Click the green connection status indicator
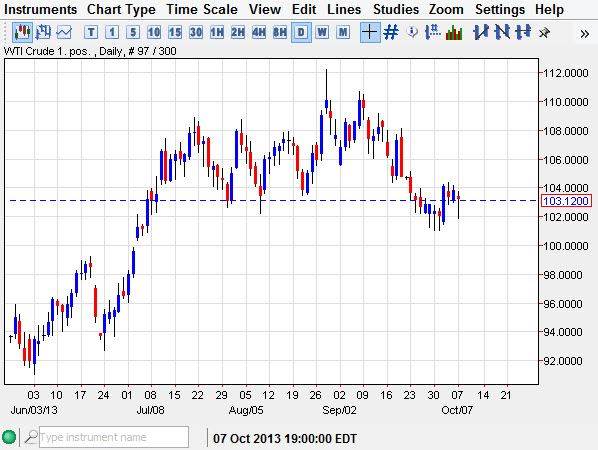 pos(9,437)
